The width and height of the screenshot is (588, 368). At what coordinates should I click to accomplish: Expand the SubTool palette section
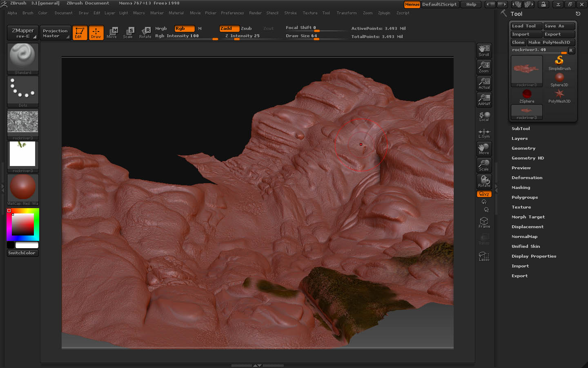coord(521,129)
